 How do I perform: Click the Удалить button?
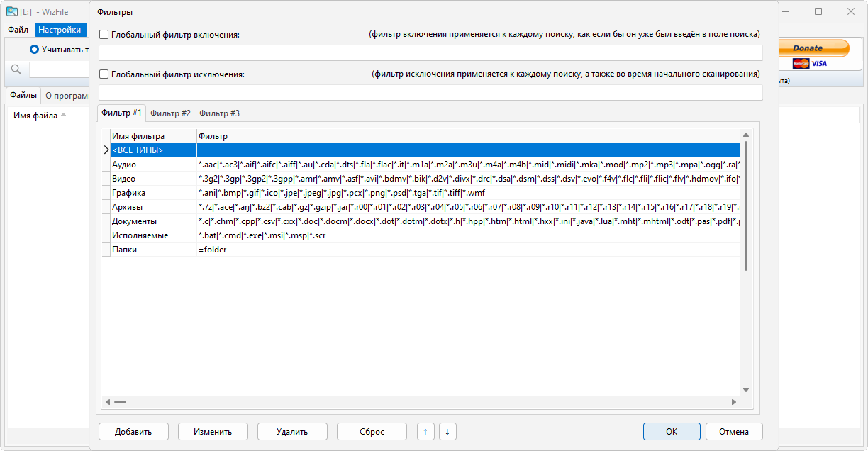point(292,431)
